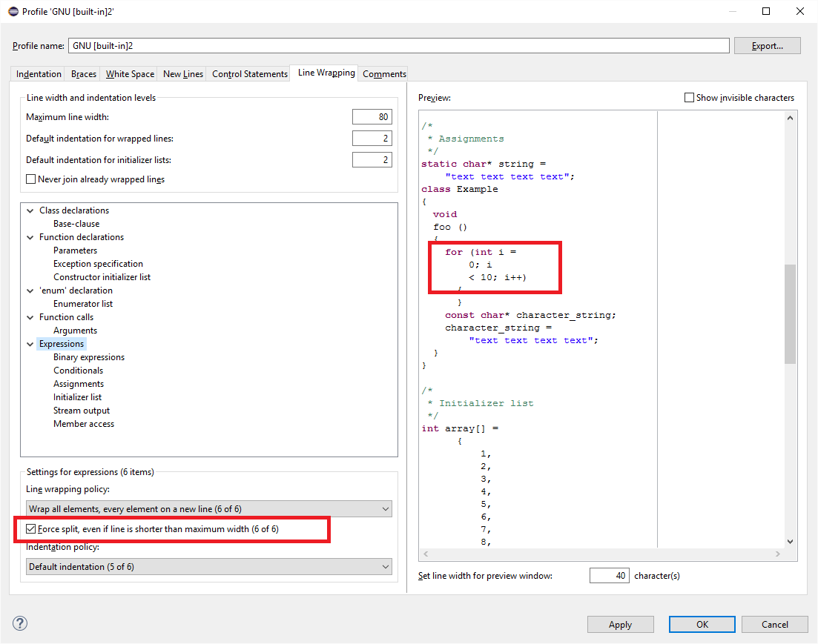The image size is (818, 644).
Task: Click preview vertical scrollbar thumb
Action: 791,314
